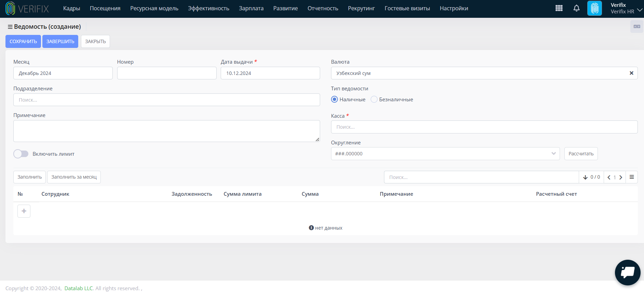The height and width of the screenshot is (296, 644).
Task: Open the Дата выдачи date field
Action: coord(270,73)
